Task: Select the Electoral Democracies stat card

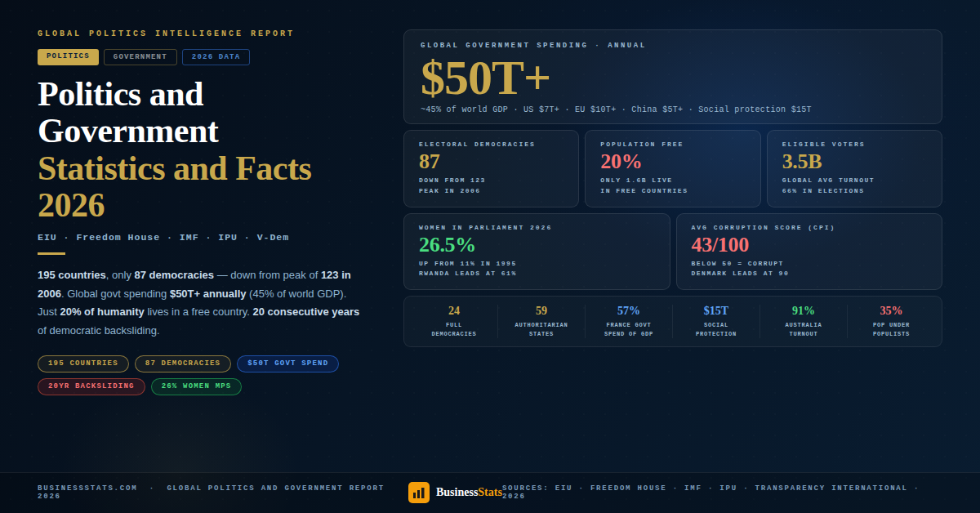Action: point(491,168)
